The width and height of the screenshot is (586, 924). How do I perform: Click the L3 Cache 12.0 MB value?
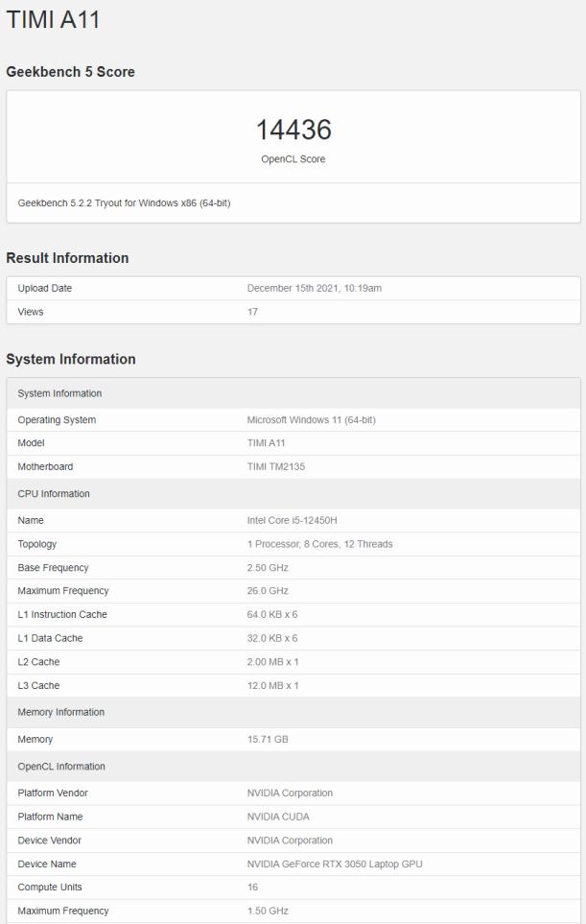pos(272,685)
